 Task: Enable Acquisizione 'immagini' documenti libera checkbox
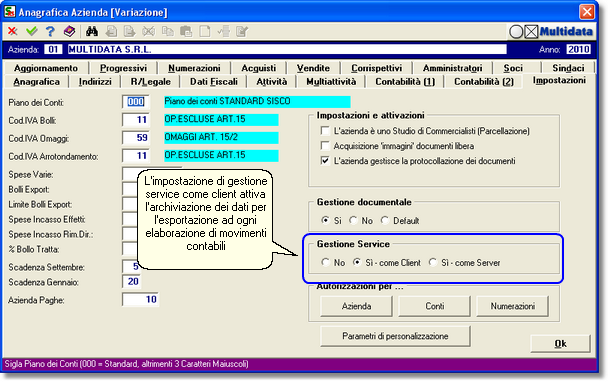tap(325, 146)
